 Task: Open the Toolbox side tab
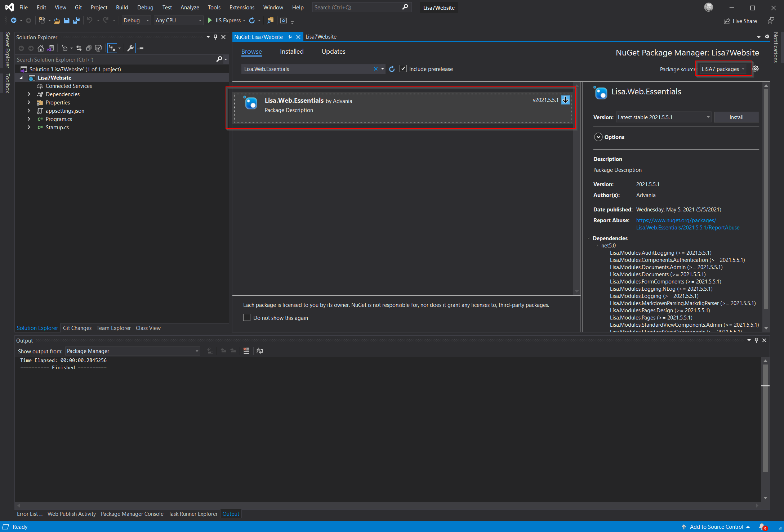tap(7, 84)
